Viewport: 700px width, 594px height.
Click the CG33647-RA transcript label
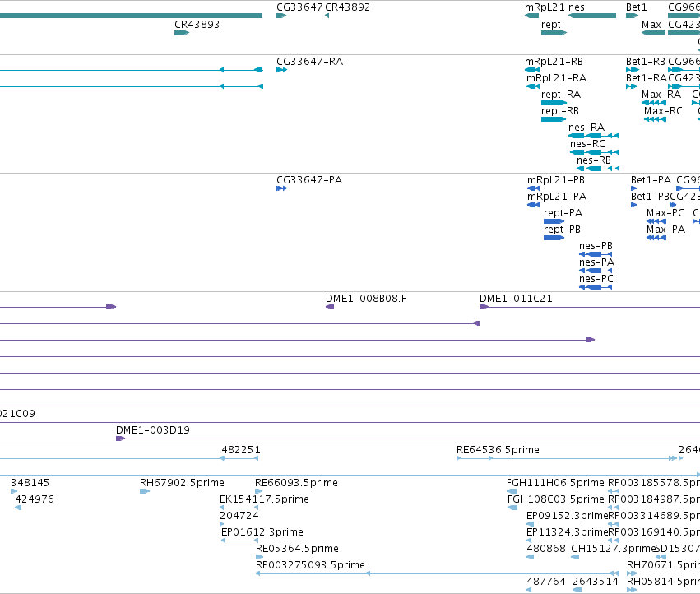point(309,62)
